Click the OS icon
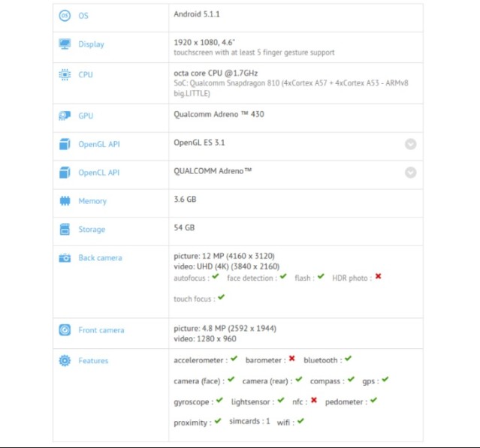 65,15
